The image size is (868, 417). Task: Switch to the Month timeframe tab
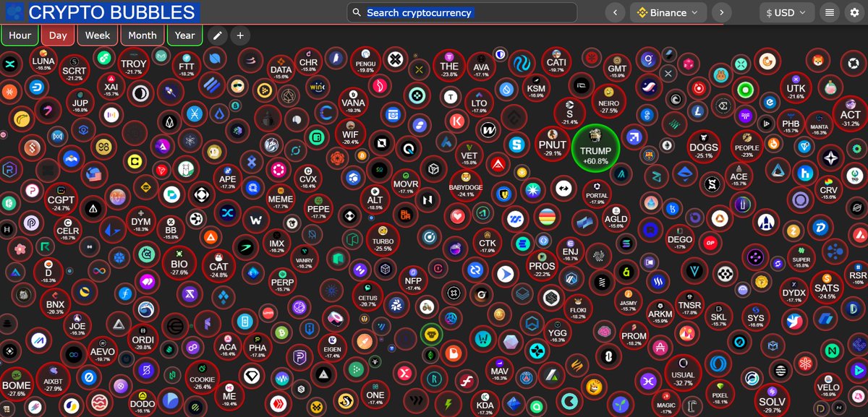142,35
